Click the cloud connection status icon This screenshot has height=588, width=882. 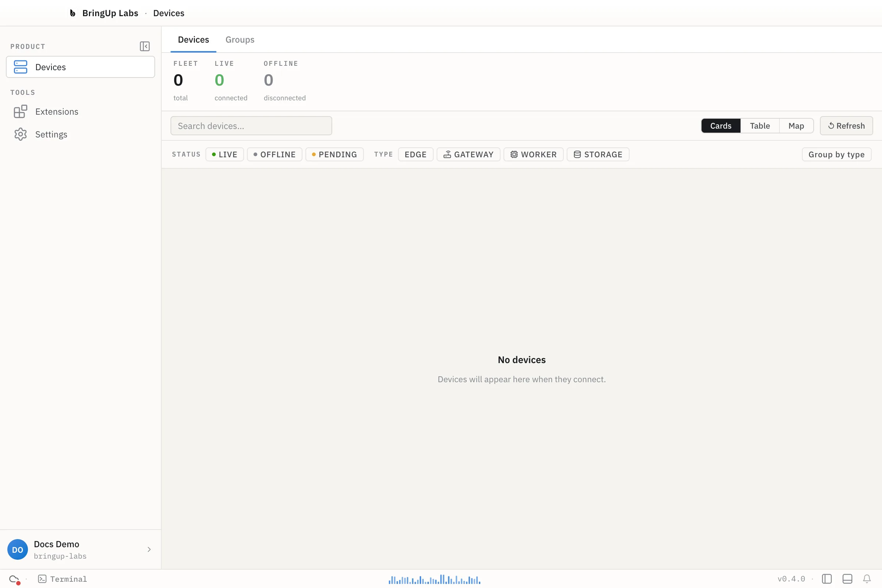[14, 579]
